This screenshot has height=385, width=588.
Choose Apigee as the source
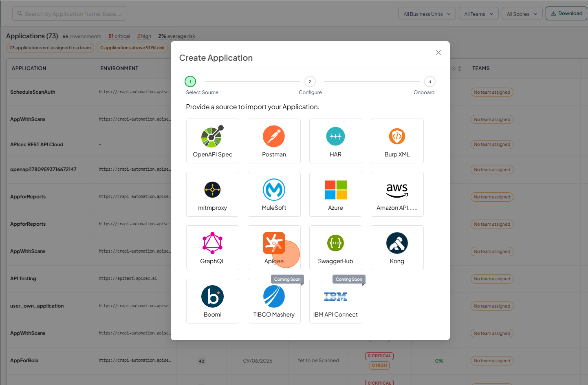tap(274, 248)
